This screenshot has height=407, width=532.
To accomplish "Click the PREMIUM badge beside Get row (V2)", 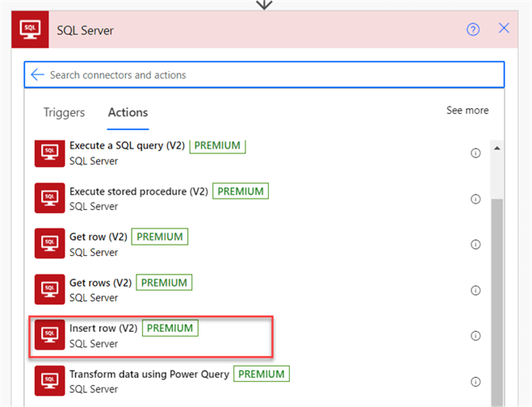I will 160,237.
